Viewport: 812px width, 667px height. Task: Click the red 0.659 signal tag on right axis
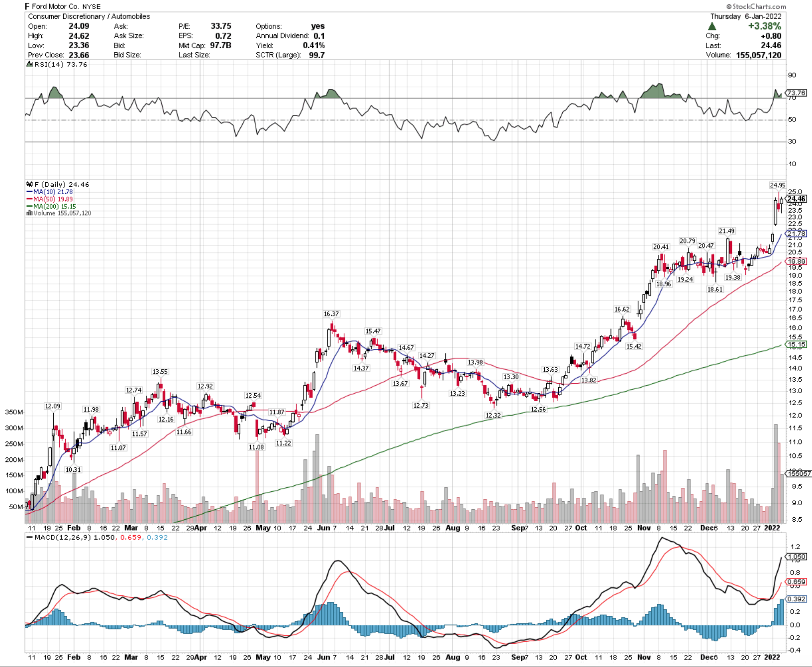[796, 582]
